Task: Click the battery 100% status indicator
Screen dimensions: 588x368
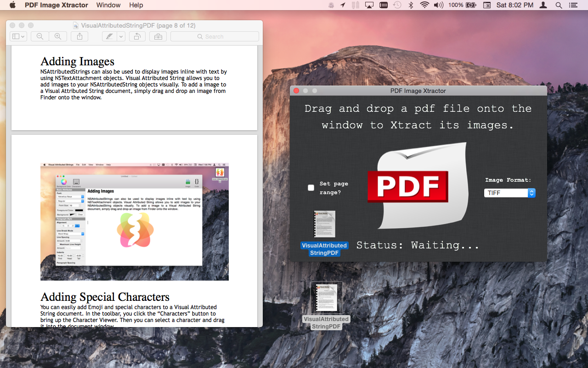Action: tap(462, 5)
